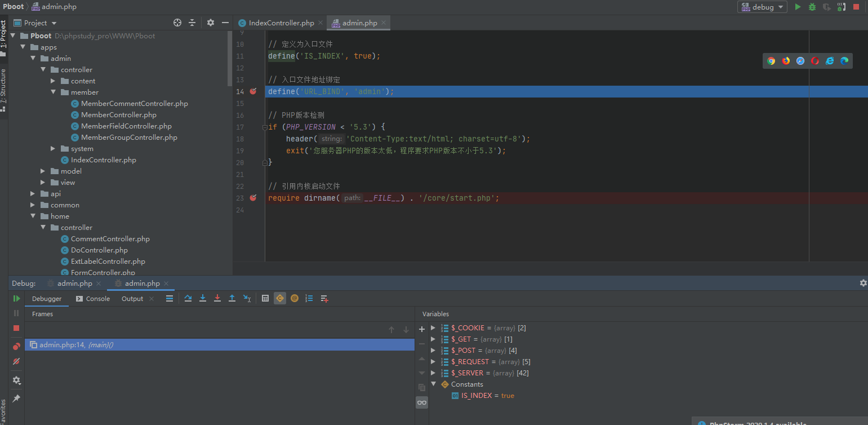Open page in Internet Explorer

click(x=830, y=61)
